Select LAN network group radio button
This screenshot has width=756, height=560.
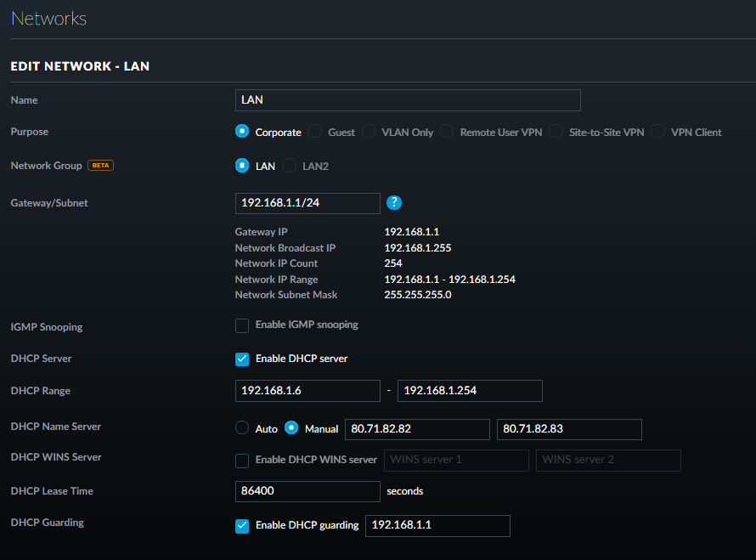[x=242, y=166]
